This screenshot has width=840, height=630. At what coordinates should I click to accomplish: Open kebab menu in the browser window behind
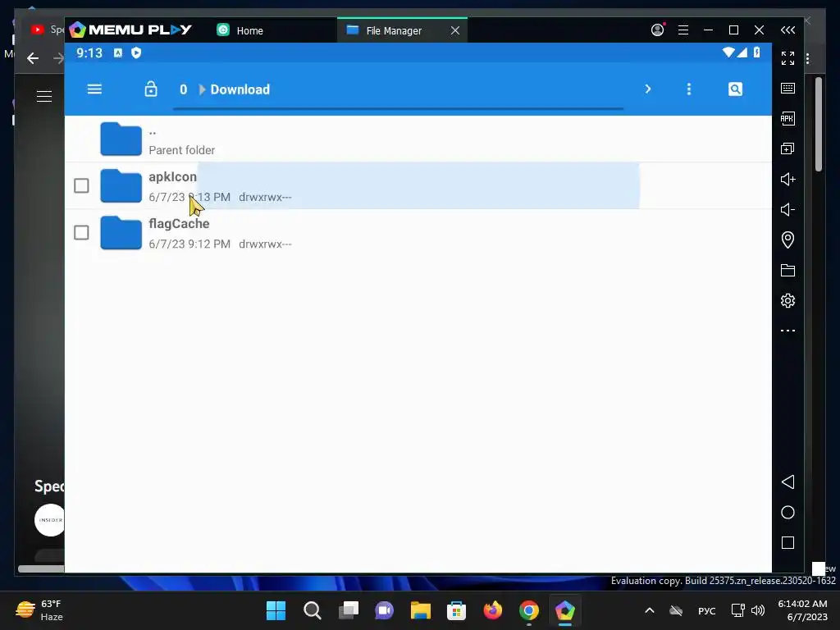click(807, 58)
